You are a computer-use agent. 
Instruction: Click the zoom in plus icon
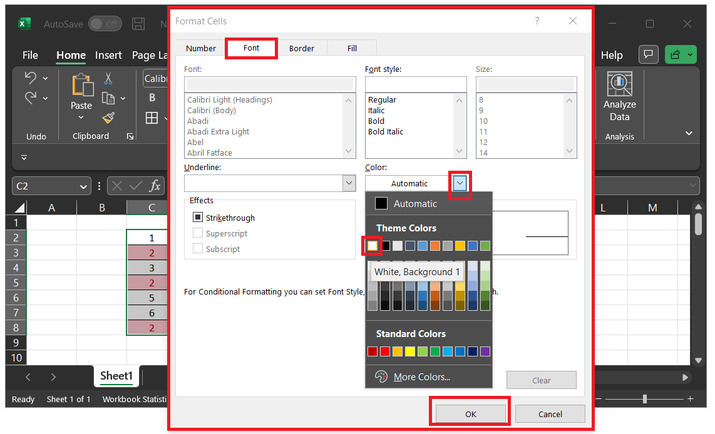(x=690, y=399)
